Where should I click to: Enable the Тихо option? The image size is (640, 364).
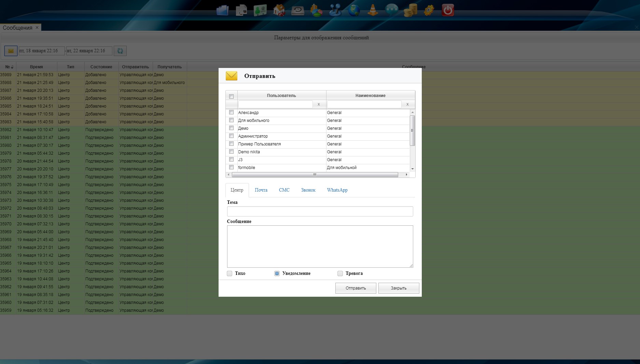[x=229, y=274]
